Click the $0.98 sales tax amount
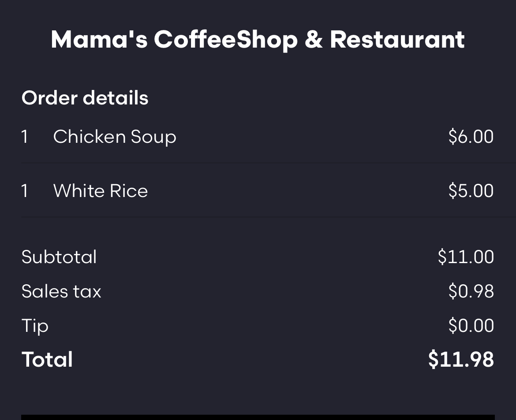The height and width of the screenshot is (420, 516). tap(471, 291)
